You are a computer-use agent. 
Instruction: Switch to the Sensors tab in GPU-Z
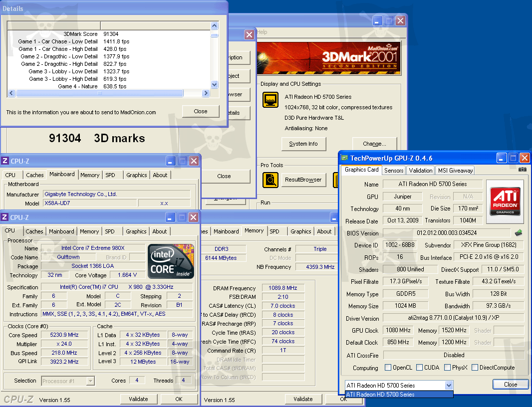coord(394,170)
